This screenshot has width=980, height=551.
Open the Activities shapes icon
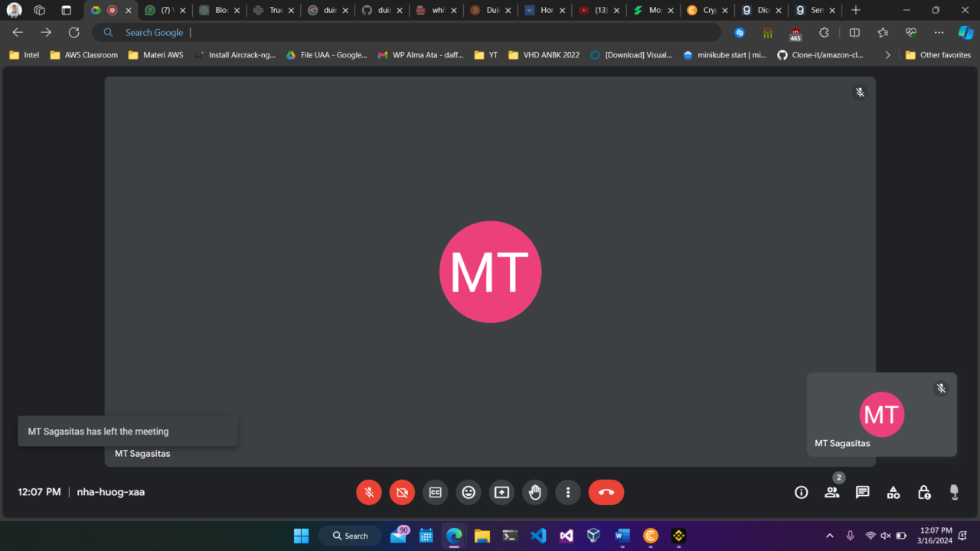[893, 492]
